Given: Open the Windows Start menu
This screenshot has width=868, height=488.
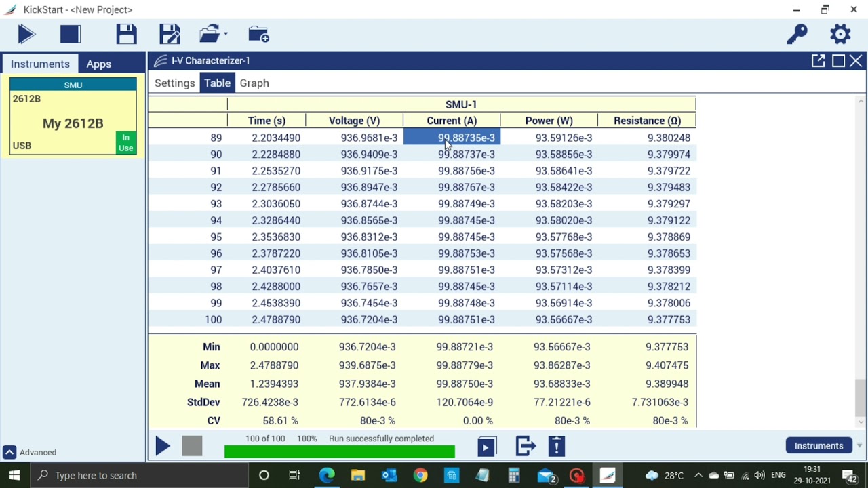Looking at the screenshot, I should point(15,475).
